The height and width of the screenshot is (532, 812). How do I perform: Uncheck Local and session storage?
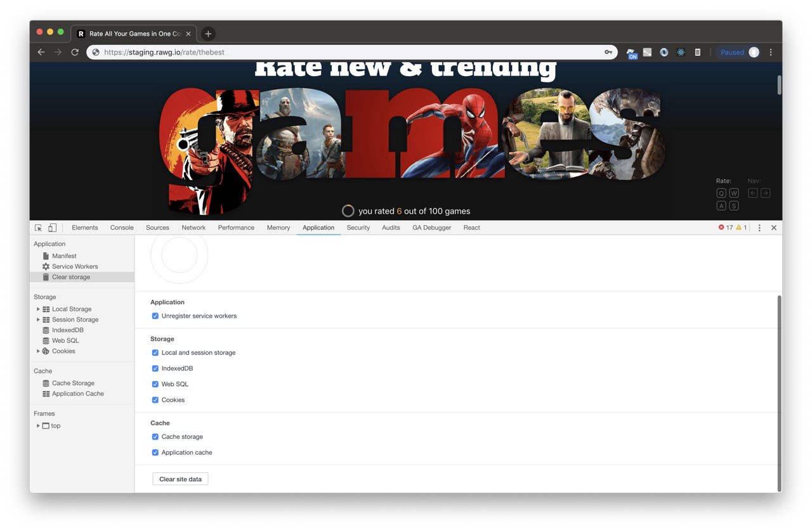155,353
